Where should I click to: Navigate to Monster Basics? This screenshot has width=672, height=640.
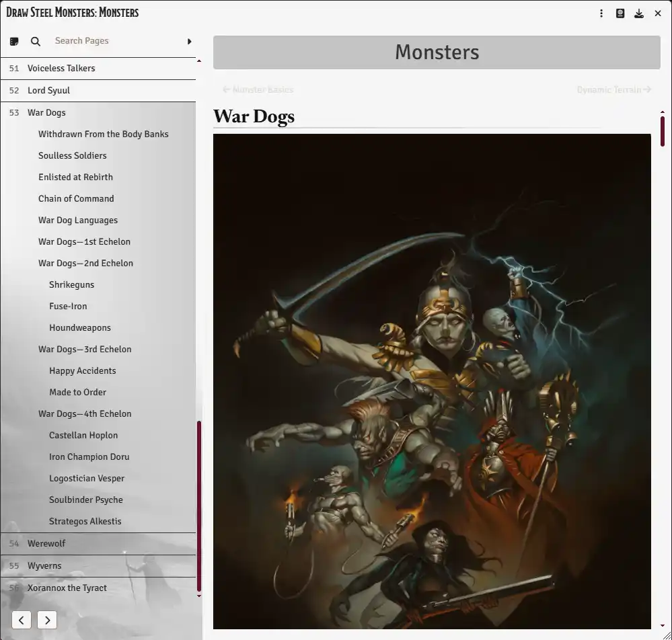tap(258, 89)
